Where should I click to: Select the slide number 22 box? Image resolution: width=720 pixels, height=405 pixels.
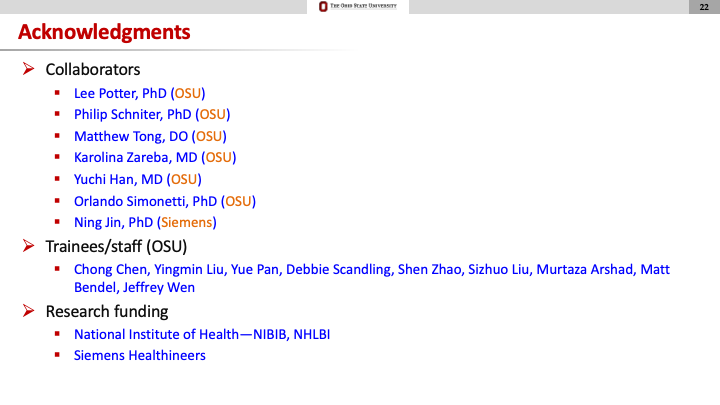703,7
